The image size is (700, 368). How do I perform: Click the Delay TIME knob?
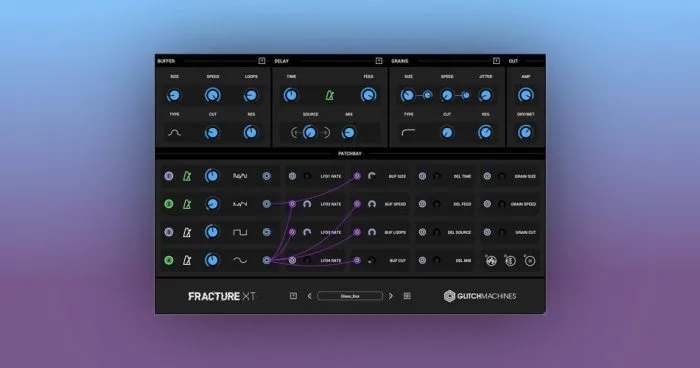click(291, 95)
